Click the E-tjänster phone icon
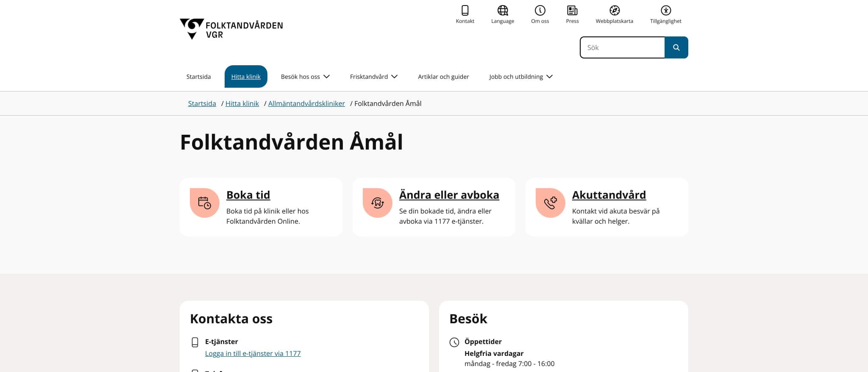868x372 pixels. (x=195, y=342)
